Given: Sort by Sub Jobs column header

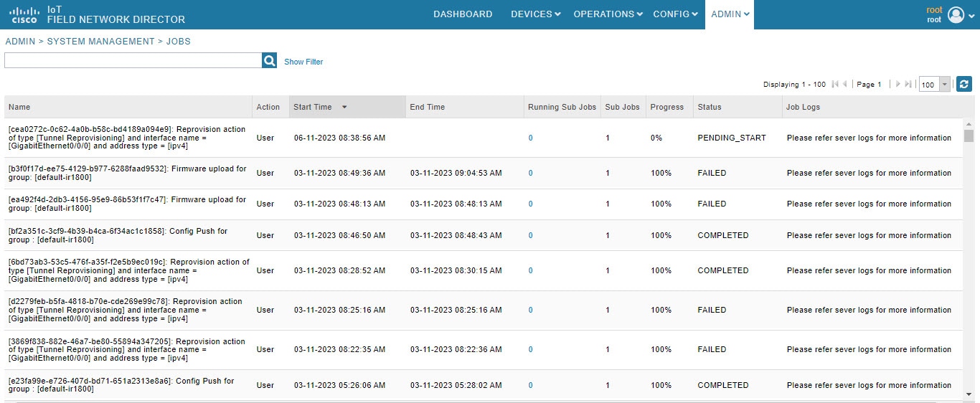Looking at the screenshot, I should (623, 107).
